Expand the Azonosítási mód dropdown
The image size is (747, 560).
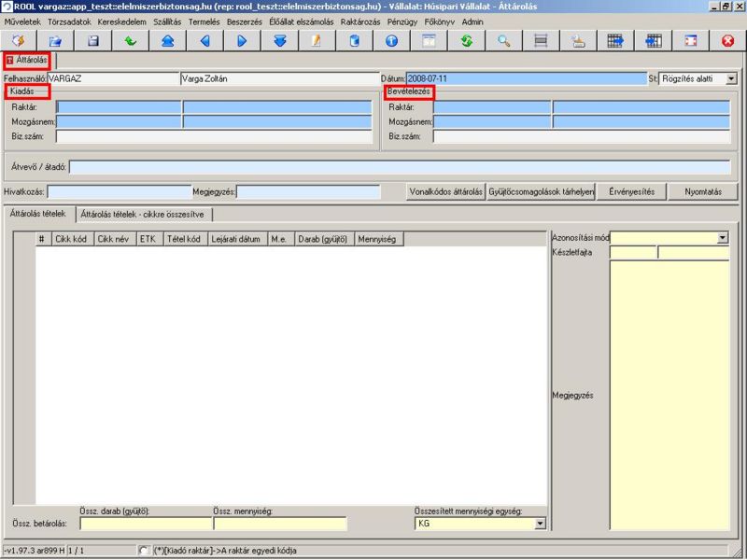pyautogui.click(x=723, y=239)
